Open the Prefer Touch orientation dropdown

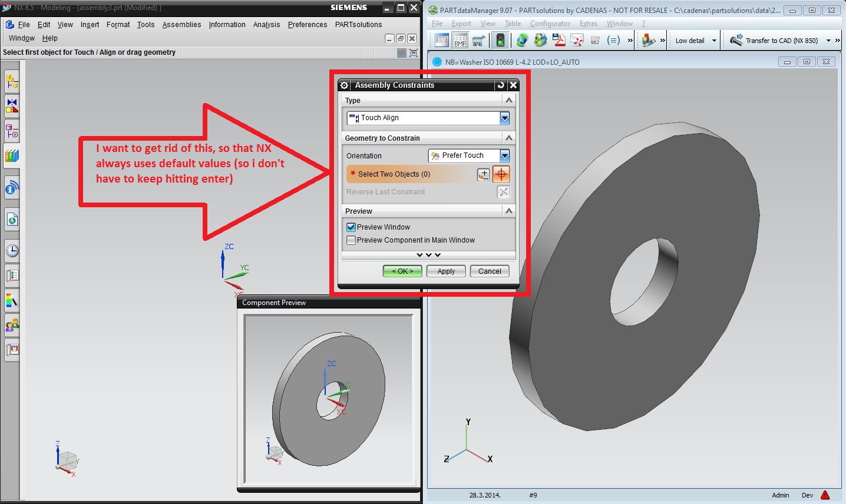click(x=504, y=155)
